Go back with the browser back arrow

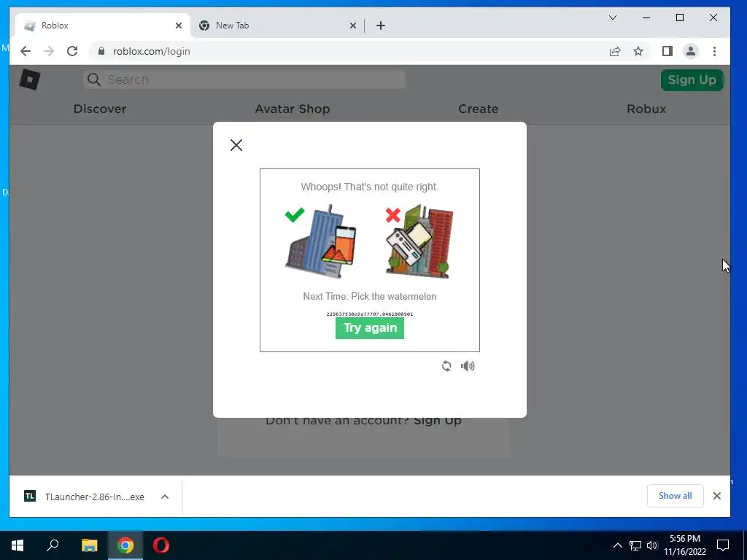click(26, 51)
